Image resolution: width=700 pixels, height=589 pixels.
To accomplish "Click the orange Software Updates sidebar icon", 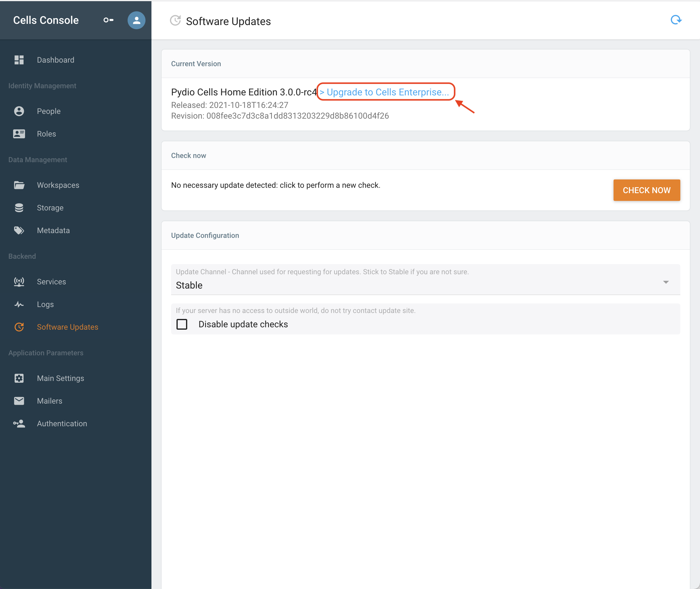I will [19, 327].
